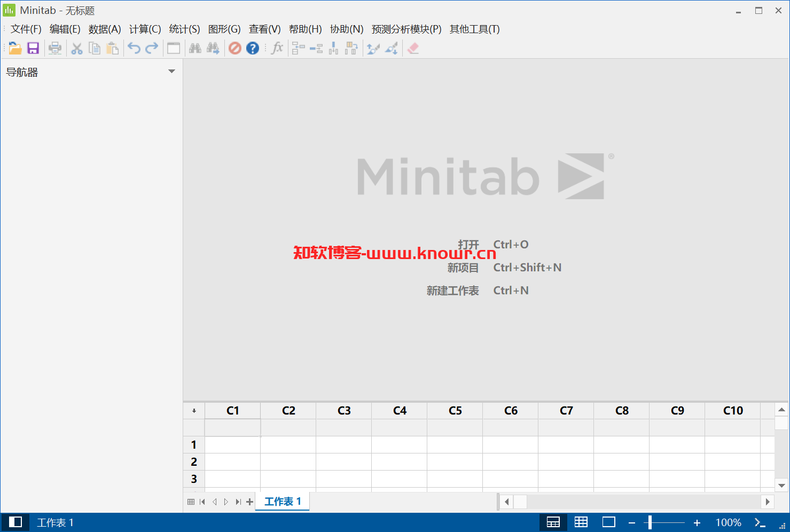Zoom in with the plus button
Image resolution: width=790 pixels, height=532 pixels.
point(697,522)
